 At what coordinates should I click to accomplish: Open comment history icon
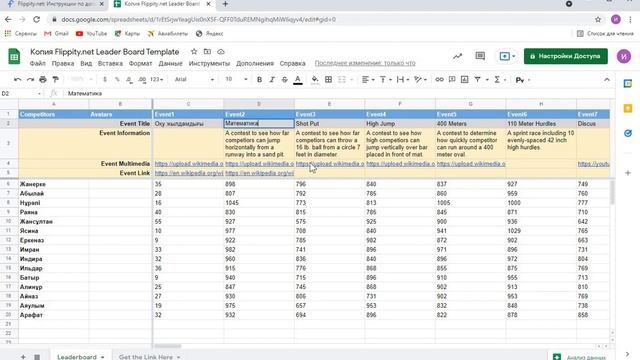[x=480, y=56]
